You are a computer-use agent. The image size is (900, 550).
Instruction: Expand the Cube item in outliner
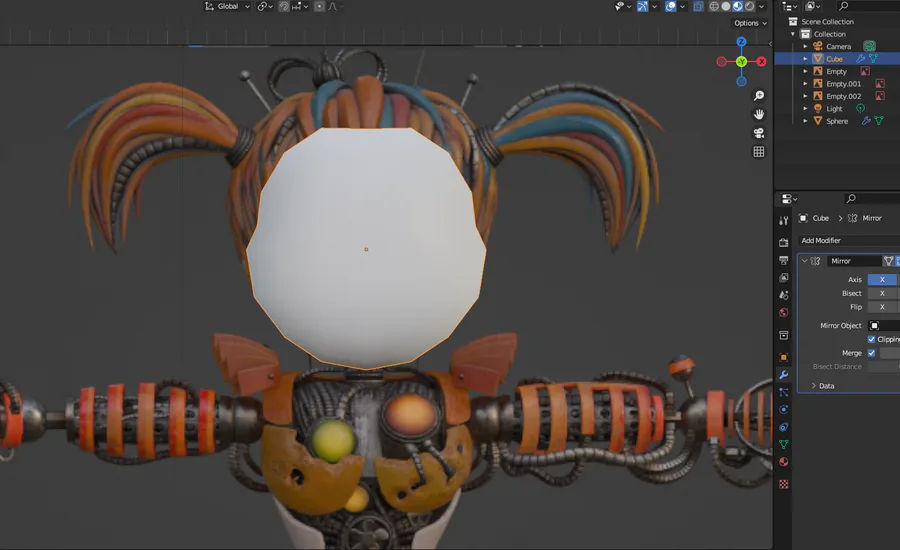[805, 59]
